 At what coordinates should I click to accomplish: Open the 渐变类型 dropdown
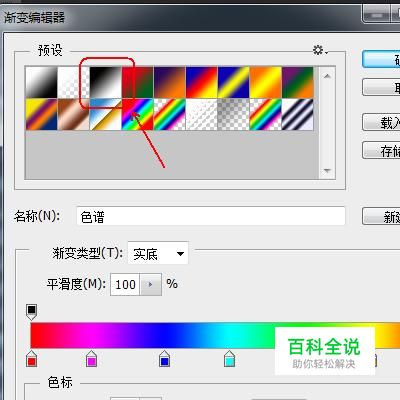coord(158,253)
